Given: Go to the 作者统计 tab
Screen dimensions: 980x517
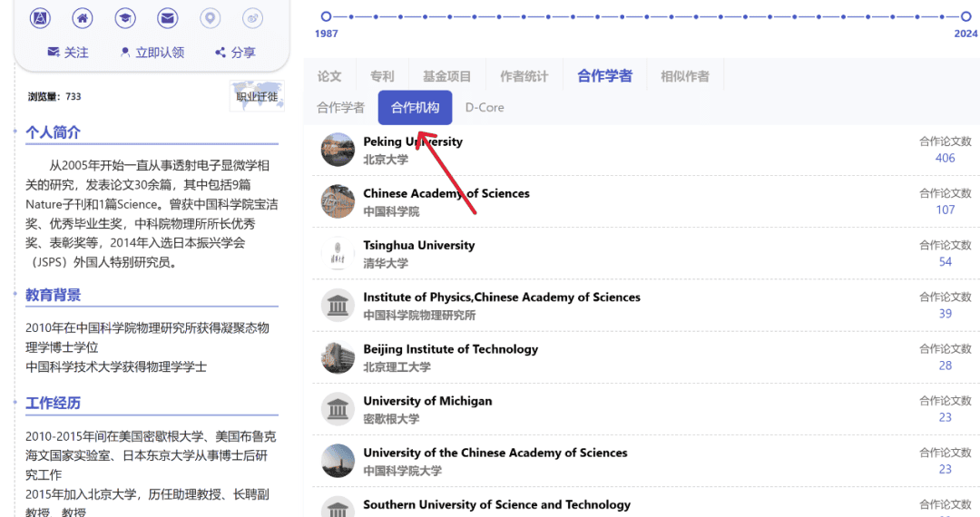Looking at the screenshot, I should (x=524, y=76).
